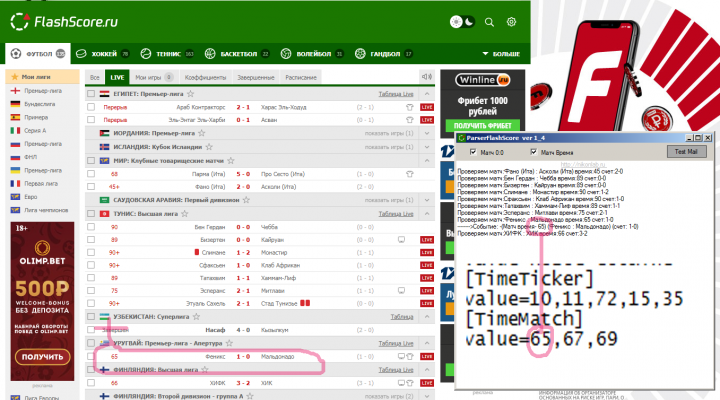Tick checkbox for Фано vs Асколи

pos(91,187)
